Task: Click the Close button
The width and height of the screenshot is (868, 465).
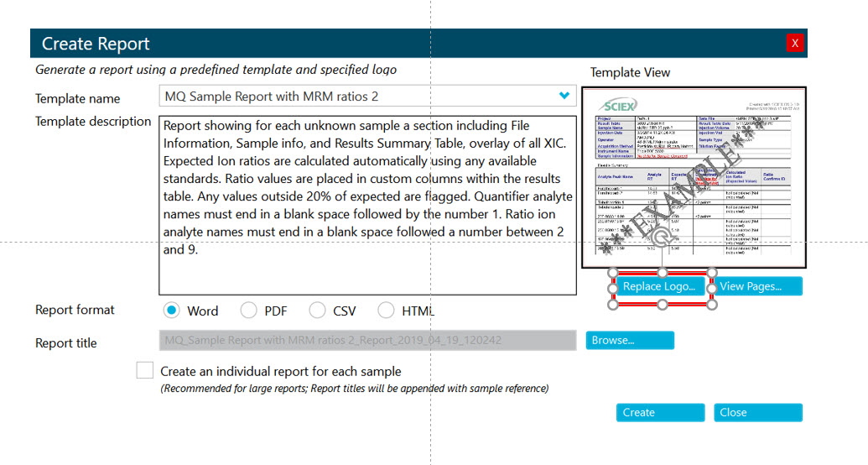Action: coord(758,412)
